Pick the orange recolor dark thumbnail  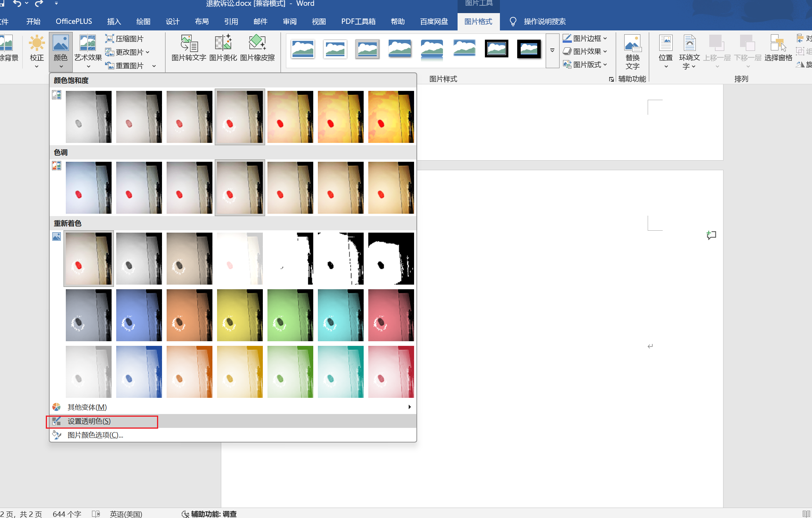tap(189, 315)
